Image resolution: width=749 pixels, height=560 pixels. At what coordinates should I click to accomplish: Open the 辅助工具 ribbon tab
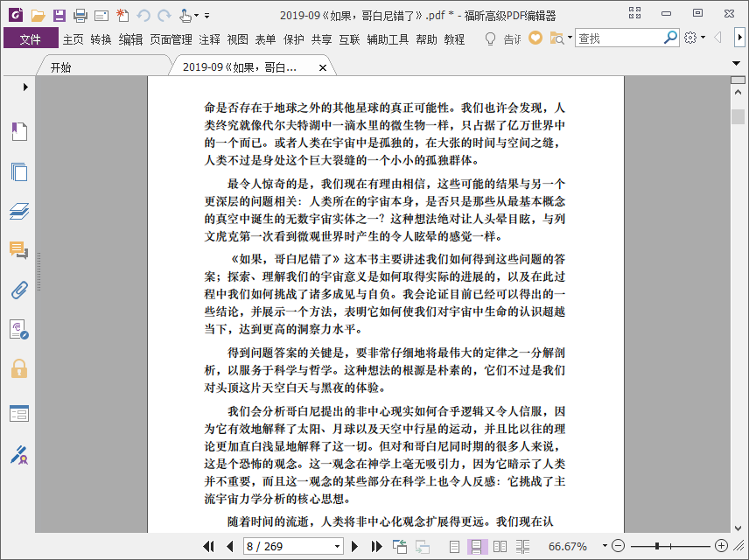point(388,39)
